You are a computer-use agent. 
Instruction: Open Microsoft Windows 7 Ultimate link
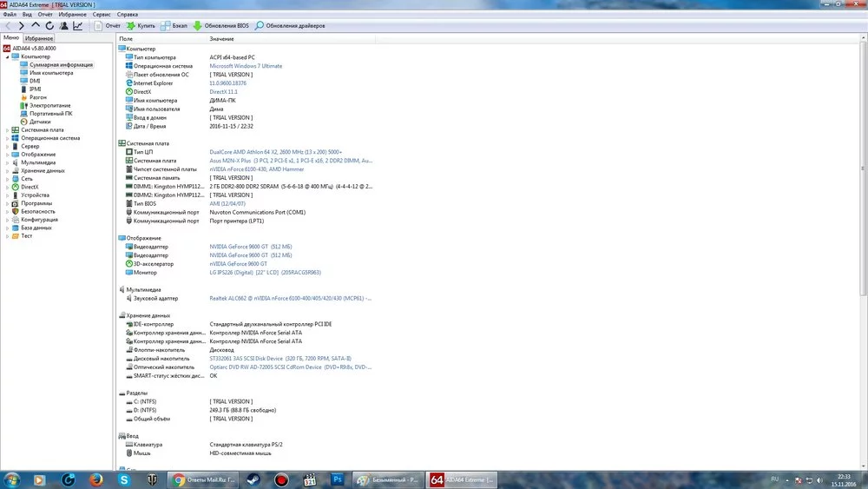pos(246,66)
